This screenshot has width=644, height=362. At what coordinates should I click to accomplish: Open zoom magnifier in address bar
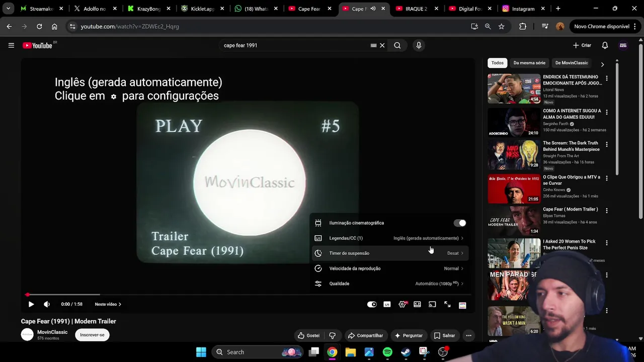point(488,26)
